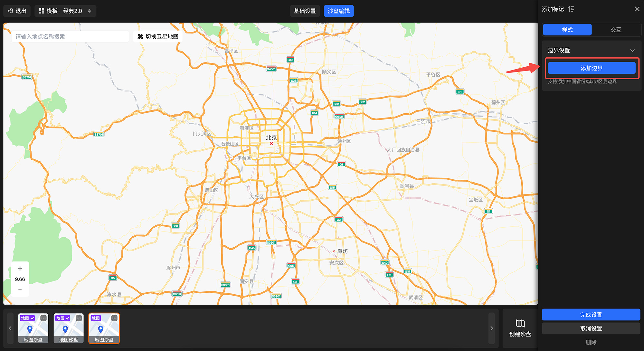
Task: Click the 删除 delete link
Action: coord(591,342)
